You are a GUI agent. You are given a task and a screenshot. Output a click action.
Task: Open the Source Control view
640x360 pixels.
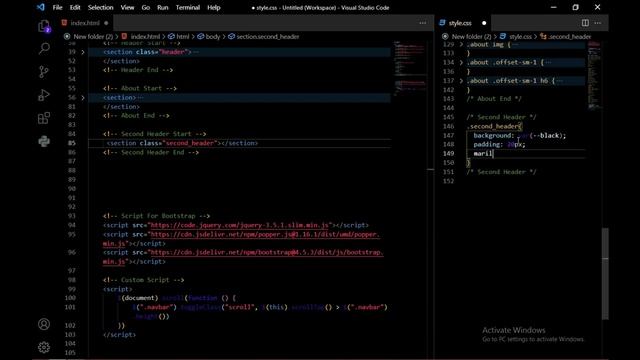[x=44, y=72]
